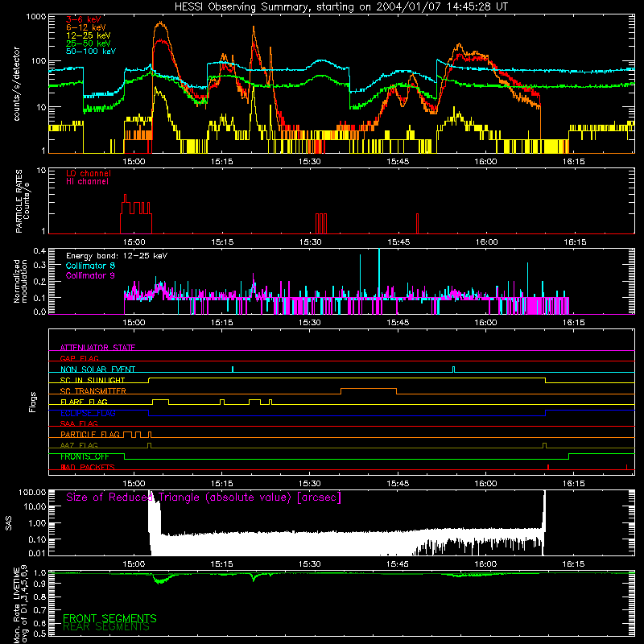Viewport: 644px width, 644px height.
Task: Click the BAD PACKETS red tick near 16:10
Action: 548,467
